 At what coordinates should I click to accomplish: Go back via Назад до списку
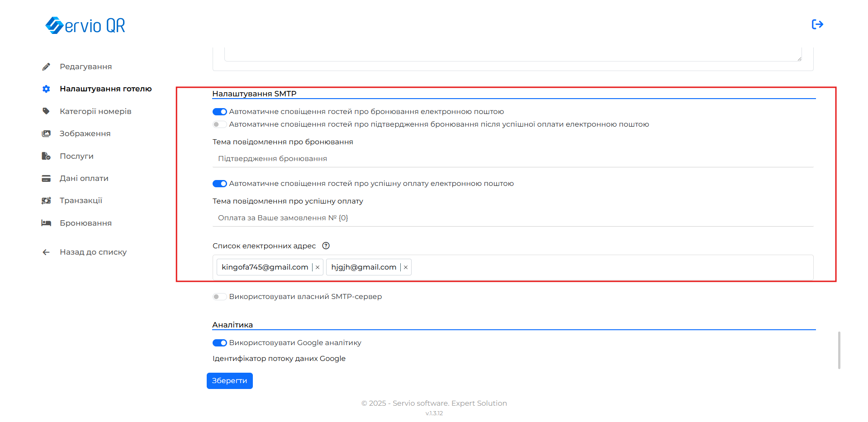pos(93,252)
